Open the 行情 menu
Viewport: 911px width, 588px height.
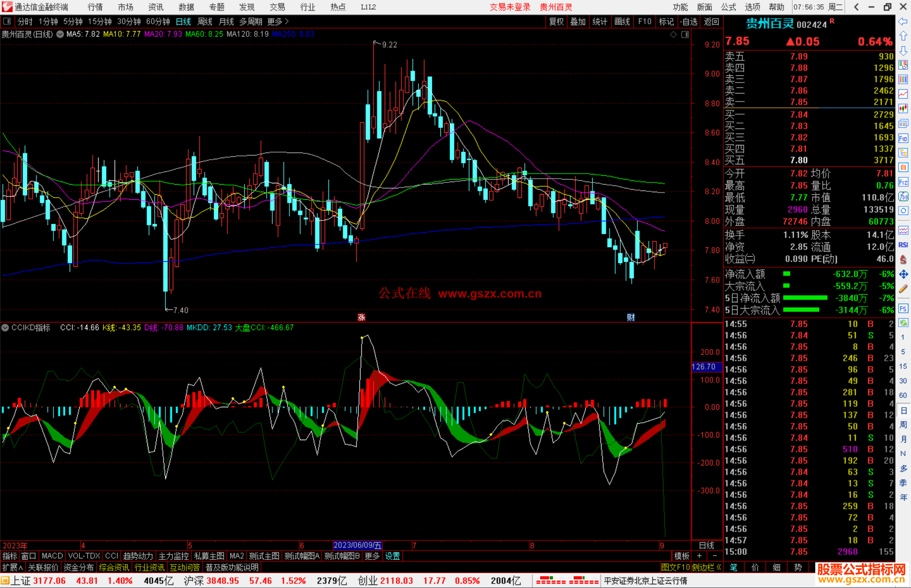[95, 7]
